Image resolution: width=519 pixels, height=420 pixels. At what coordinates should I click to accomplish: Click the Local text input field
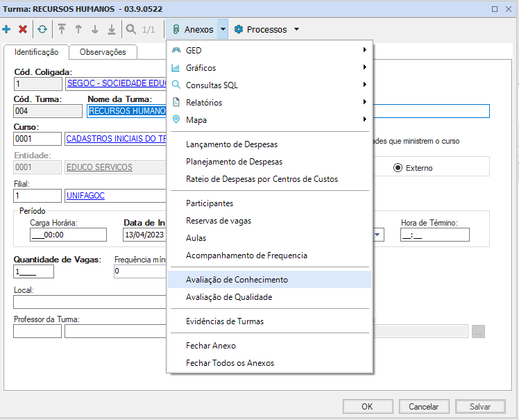(90, 301)
